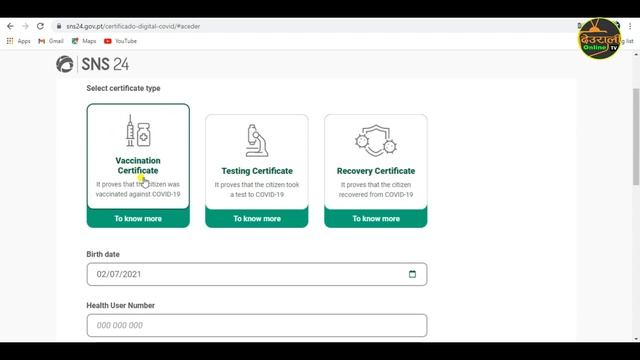The height and width of the screenshot is (360, 640).
Task: Click the scrollbar up arrow
Action: [636, 54]
